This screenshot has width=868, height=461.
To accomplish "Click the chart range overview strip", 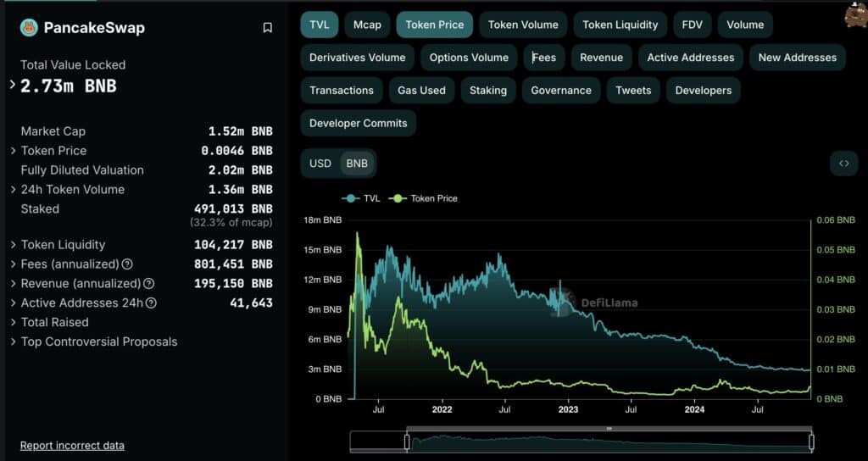I will 581,442.
